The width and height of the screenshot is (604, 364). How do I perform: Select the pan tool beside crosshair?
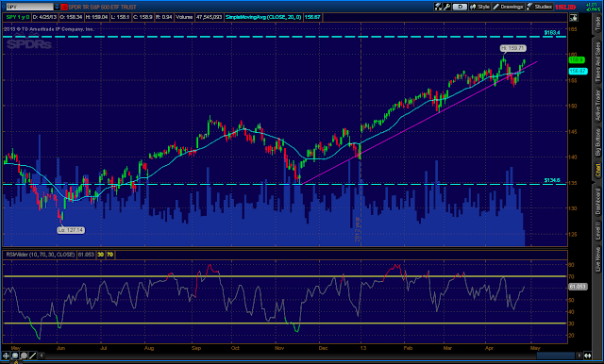point(15,356)
